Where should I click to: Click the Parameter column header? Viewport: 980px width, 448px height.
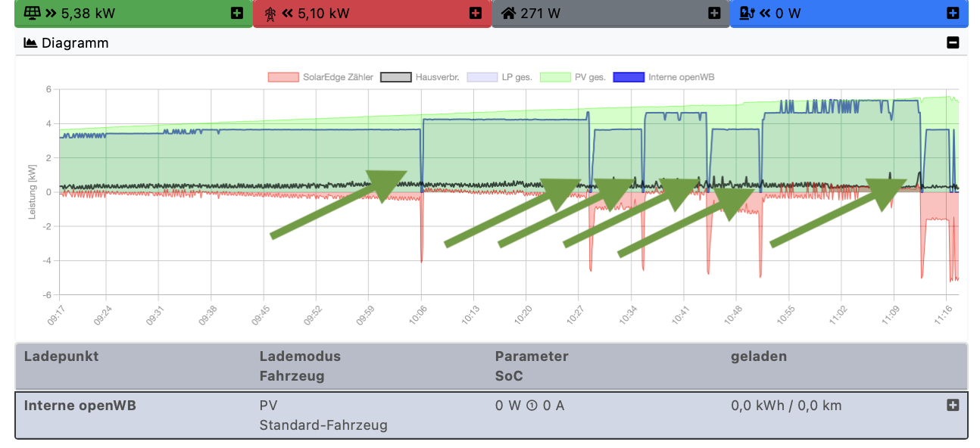(x=532, y=356)
